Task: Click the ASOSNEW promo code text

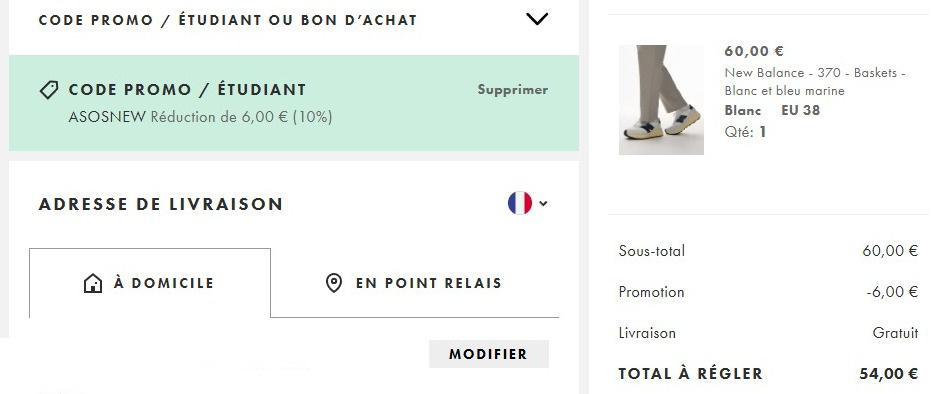Action: pos(107,117)
